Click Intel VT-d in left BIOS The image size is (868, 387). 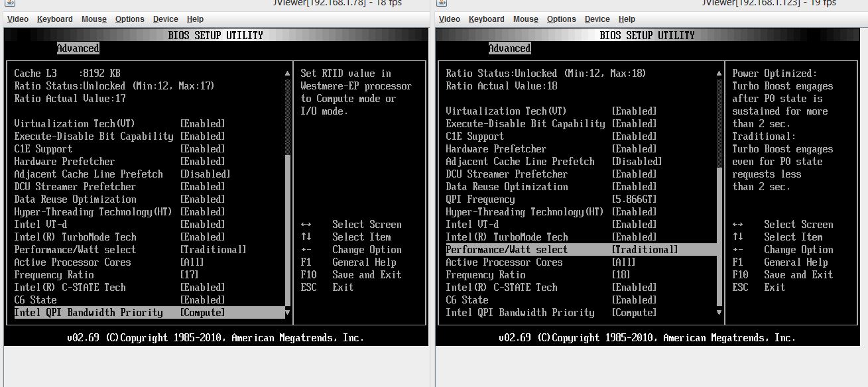pyautogui.click(x=40, y=225)
